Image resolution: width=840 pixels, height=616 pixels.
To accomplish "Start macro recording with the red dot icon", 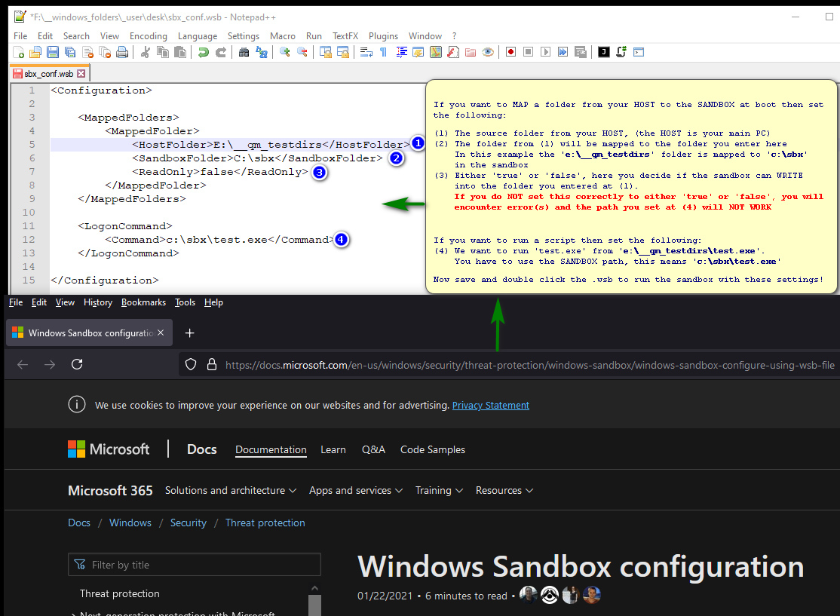I will point(510,52).
